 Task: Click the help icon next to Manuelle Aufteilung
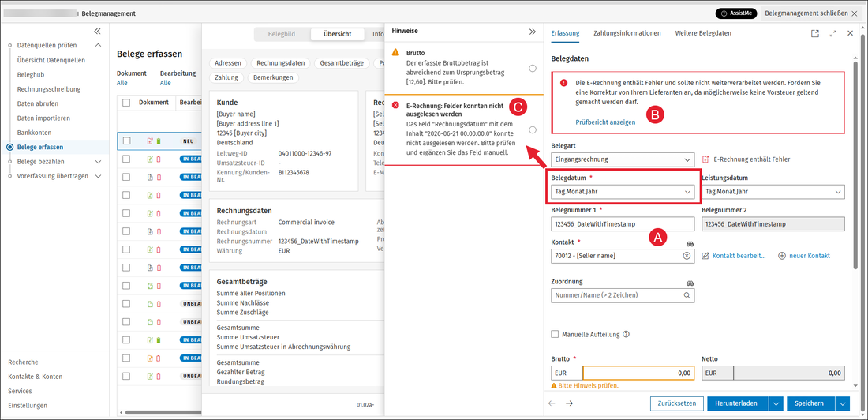click(x=626, y=334)
